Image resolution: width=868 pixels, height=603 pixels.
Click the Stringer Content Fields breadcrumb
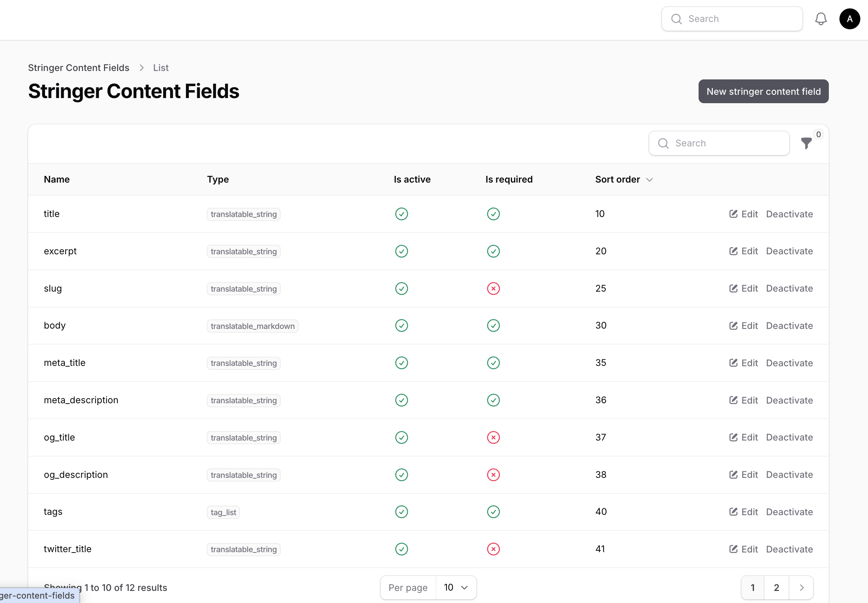79,68
